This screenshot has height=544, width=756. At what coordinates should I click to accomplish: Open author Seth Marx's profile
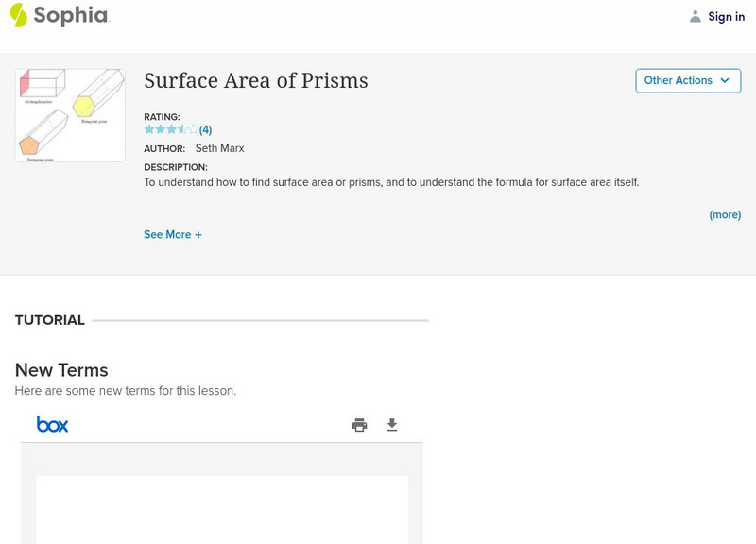(219, 148)
